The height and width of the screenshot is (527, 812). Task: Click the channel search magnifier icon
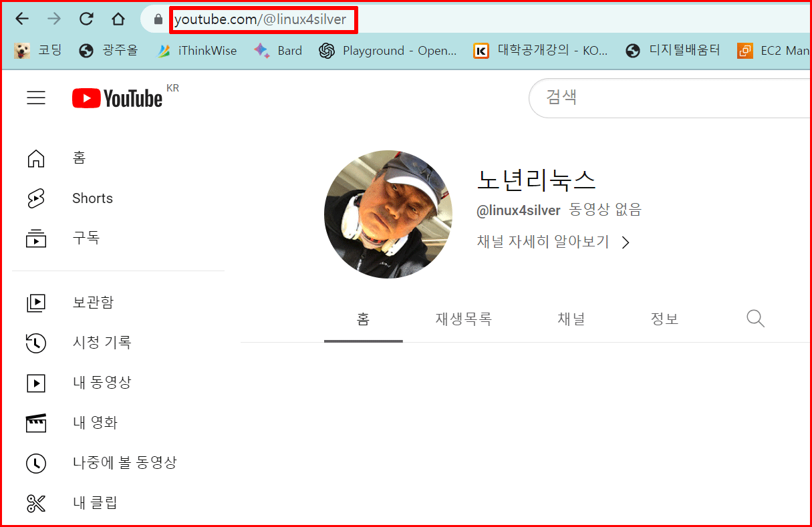(755, 319)
